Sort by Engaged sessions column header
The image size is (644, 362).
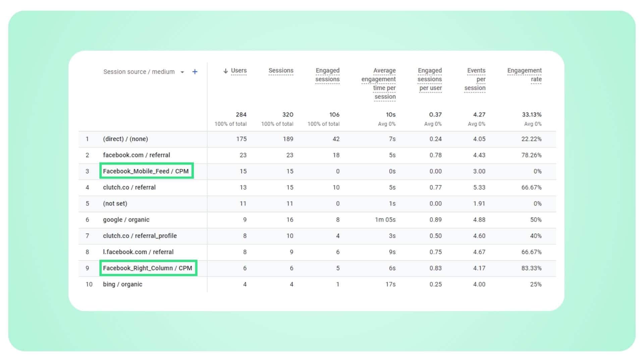(327, 74)
